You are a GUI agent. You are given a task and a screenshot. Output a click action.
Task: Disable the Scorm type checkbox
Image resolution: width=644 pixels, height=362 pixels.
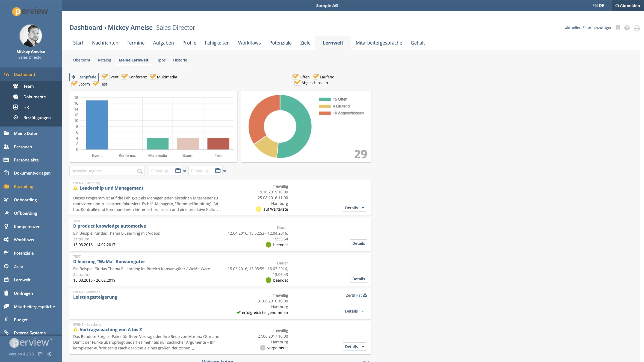click(x=74, y=84)
